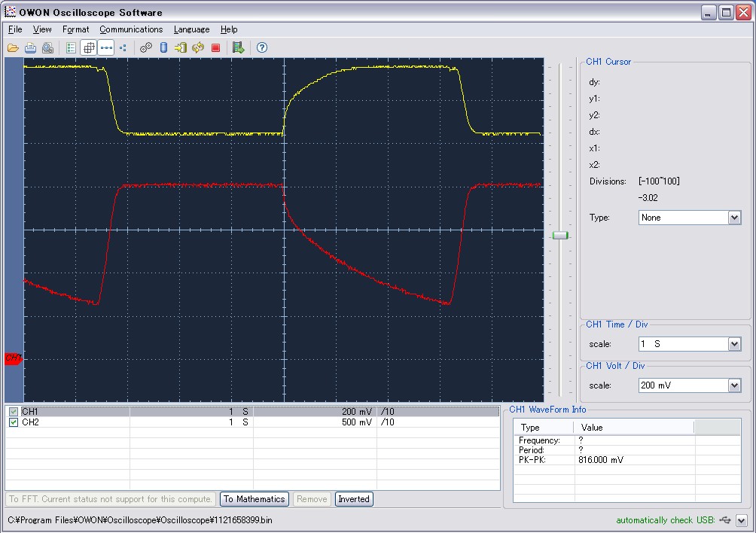Viewport: 756px width, 533px height.
Task: Click the blue help question mark icon
Action: (x=262, y=47)
